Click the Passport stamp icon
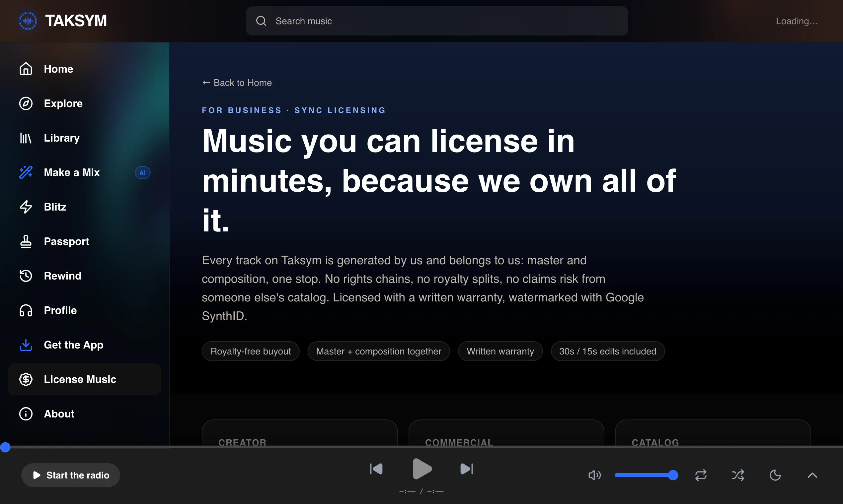Viewport: 843px width, 504px height. [26, 241]
